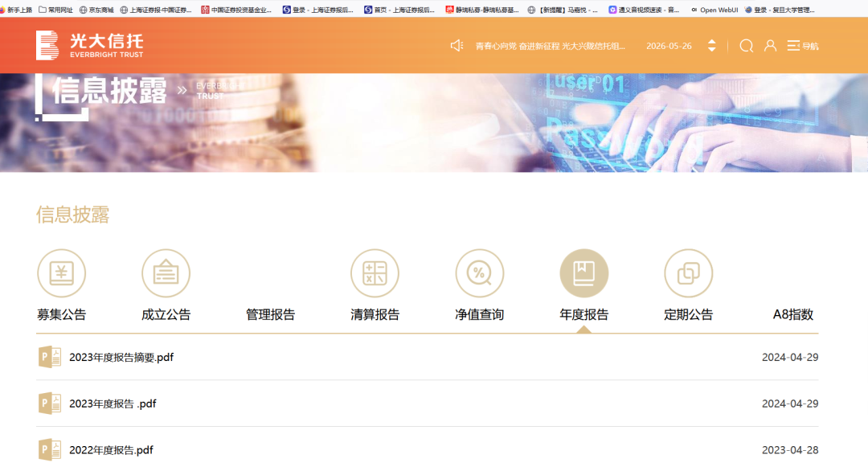
Task: Open the 常用网址 bookmark folder
Action: point(55,10)
